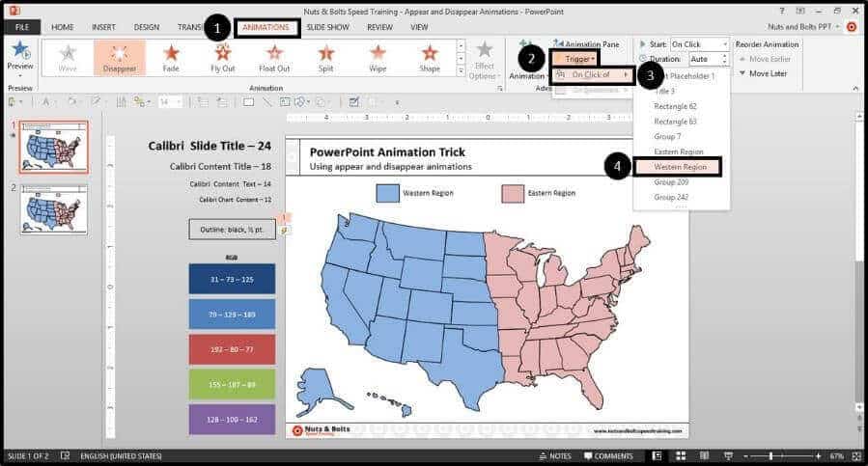Open the font size 14 dropdown
Screen dimensions: 868x466
pos(179,102)
